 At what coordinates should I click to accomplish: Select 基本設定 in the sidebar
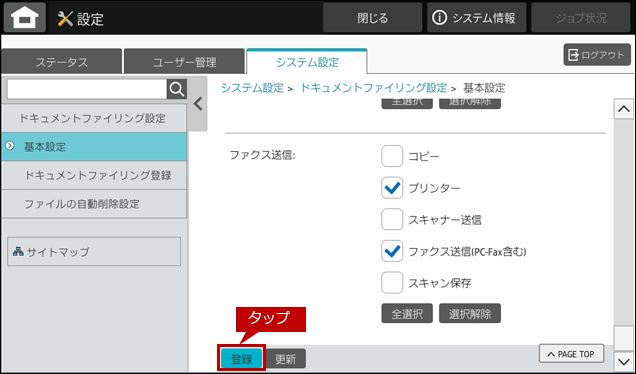(94, 147)
